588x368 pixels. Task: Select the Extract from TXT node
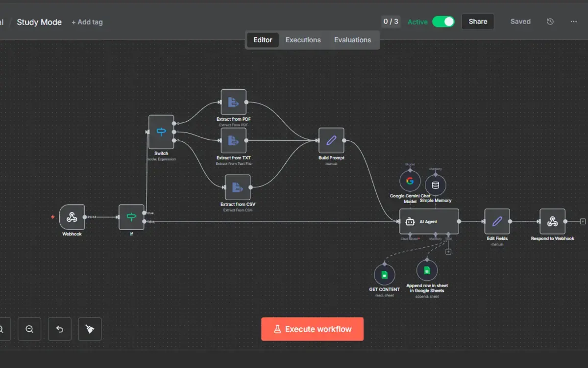pos(233,141)
